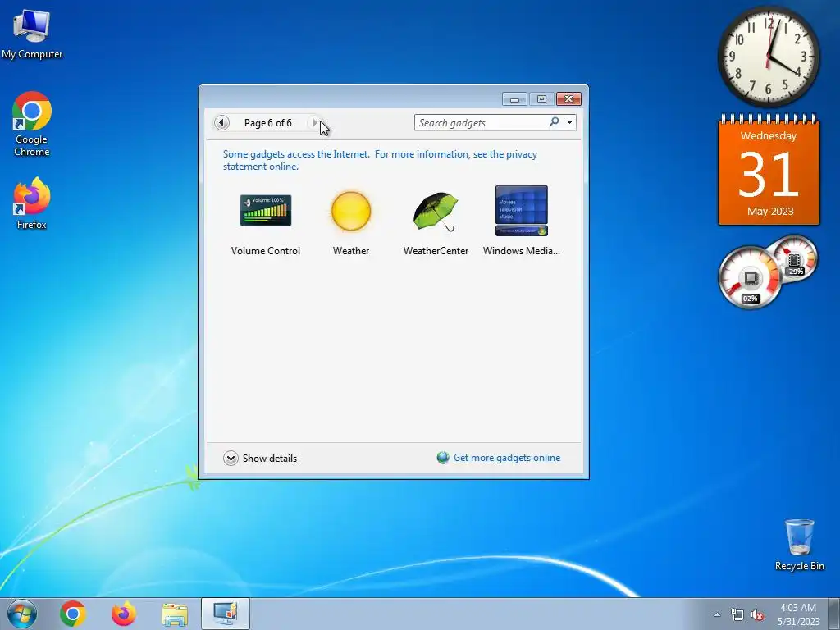Click the CPU meter gauge gadget
This screenshot has width=840, height=630.
coord(750,277)
